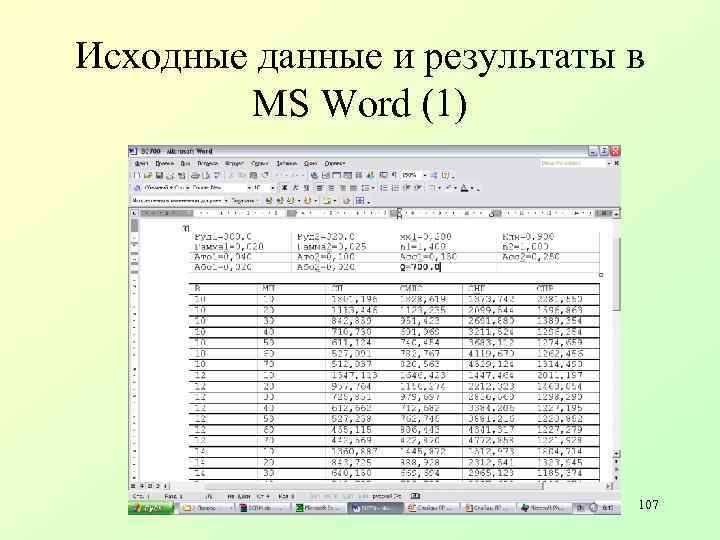The width and height of the screenshot is (720, 540).
Task: Center the paragraph text
Action: coord(331,188)
